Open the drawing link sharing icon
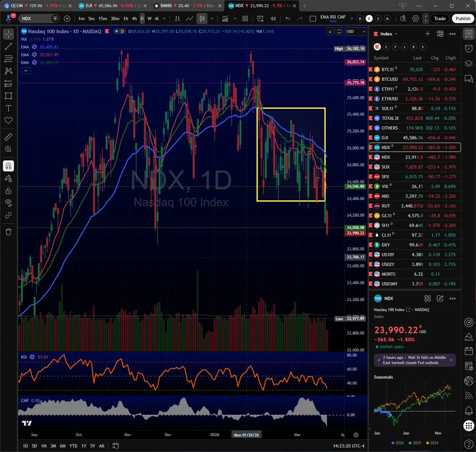476x452 pixels. (x=8, y=215)
